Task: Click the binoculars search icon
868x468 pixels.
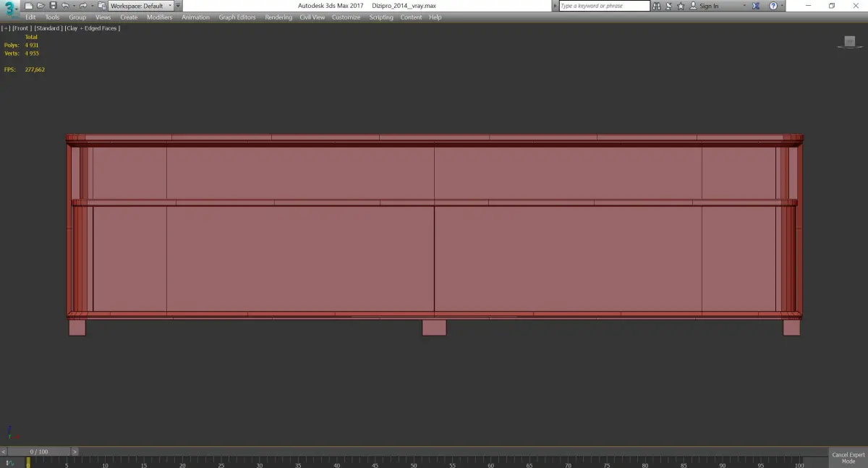Action: point(656,6)
